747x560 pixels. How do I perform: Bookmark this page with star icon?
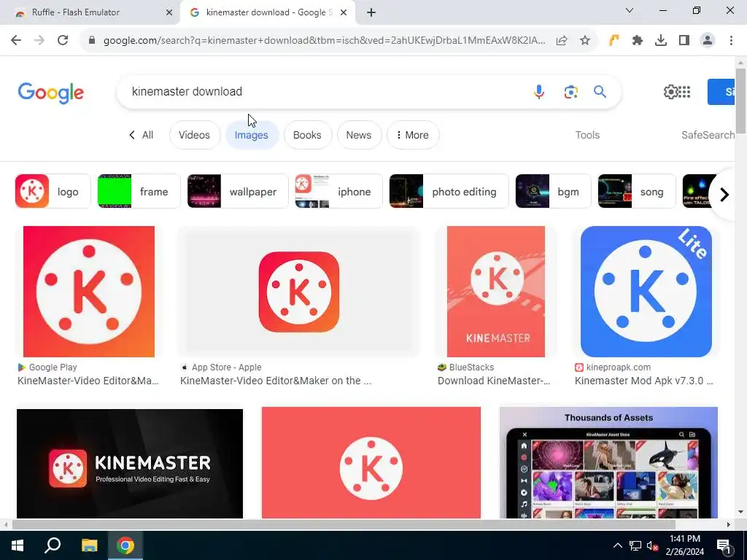pyautogui.click(x=585, y=41)
